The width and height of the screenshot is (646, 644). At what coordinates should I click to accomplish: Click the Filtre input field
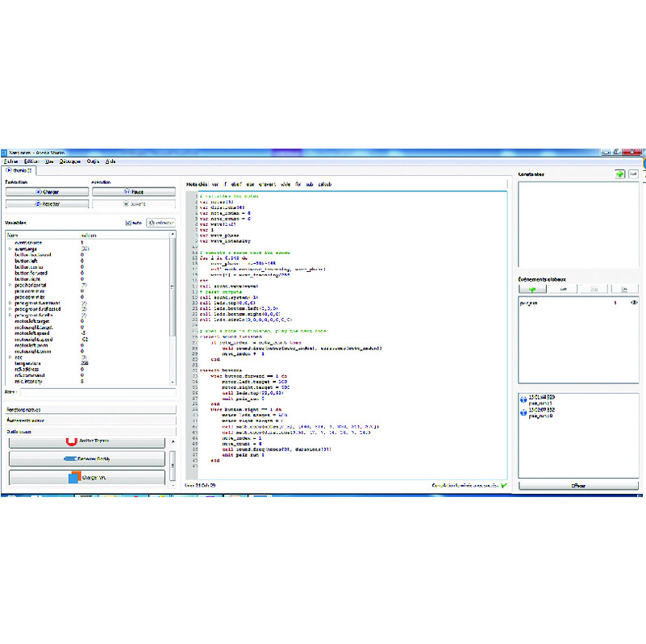pyautogui.click(x=98, y=392)
